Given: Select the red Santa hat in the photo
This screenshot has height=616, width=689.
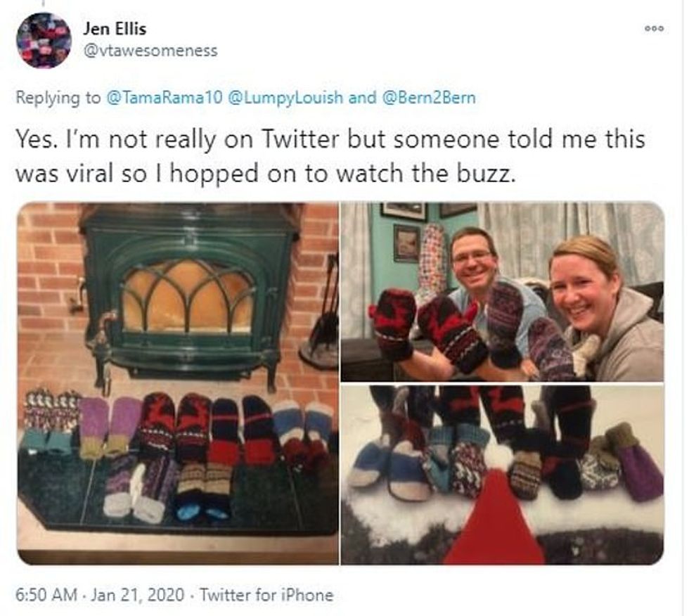Looking at the screenshot, I should (493, 520).
